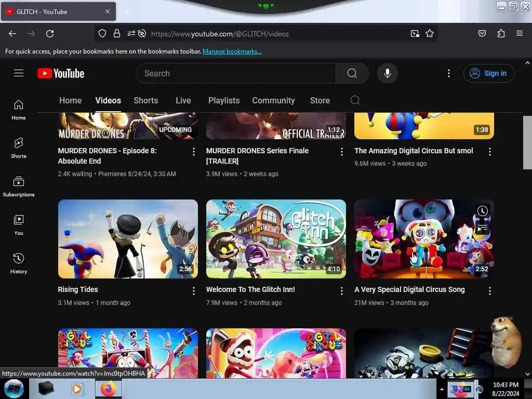Click the Digital Circus Song thumbnail
This screenshot has height=399, width=532.
tap(424, 239)
